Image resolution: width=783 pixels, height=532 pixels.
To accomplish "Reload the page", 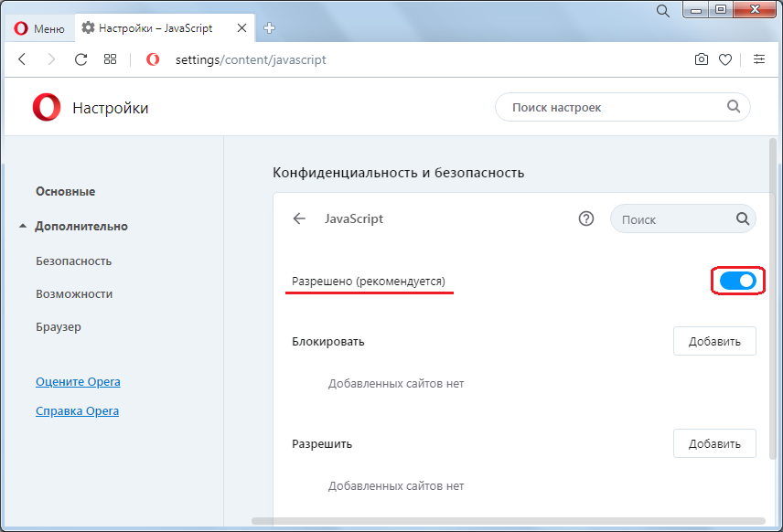I will click(x=80, y=59).
